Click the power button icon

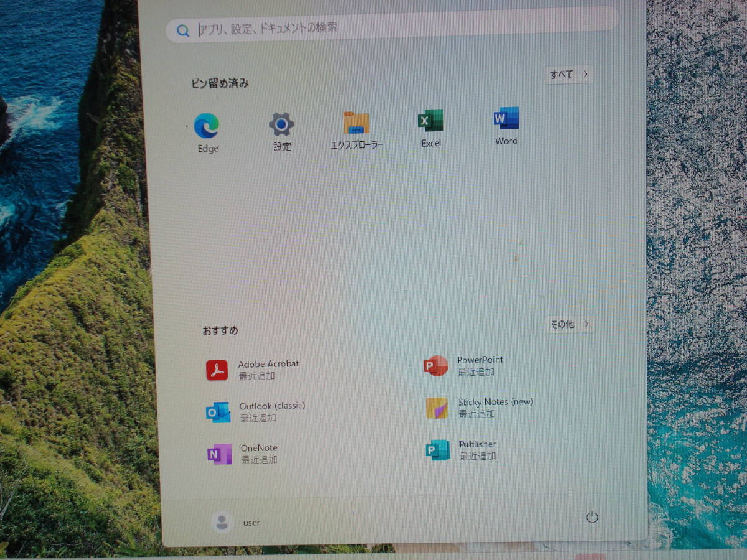point(592,517)
